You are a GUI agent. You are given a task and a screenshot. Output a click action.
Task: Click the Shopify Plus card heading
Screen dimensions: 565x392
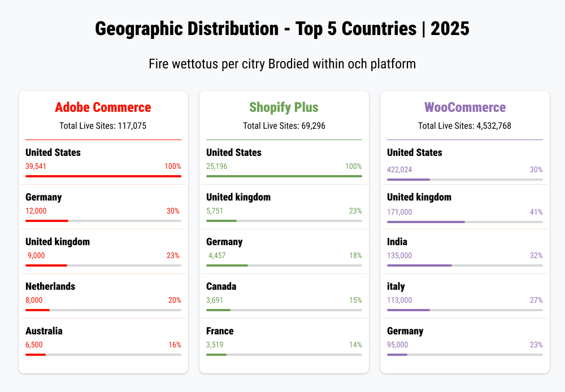click(x=284, y=107)
